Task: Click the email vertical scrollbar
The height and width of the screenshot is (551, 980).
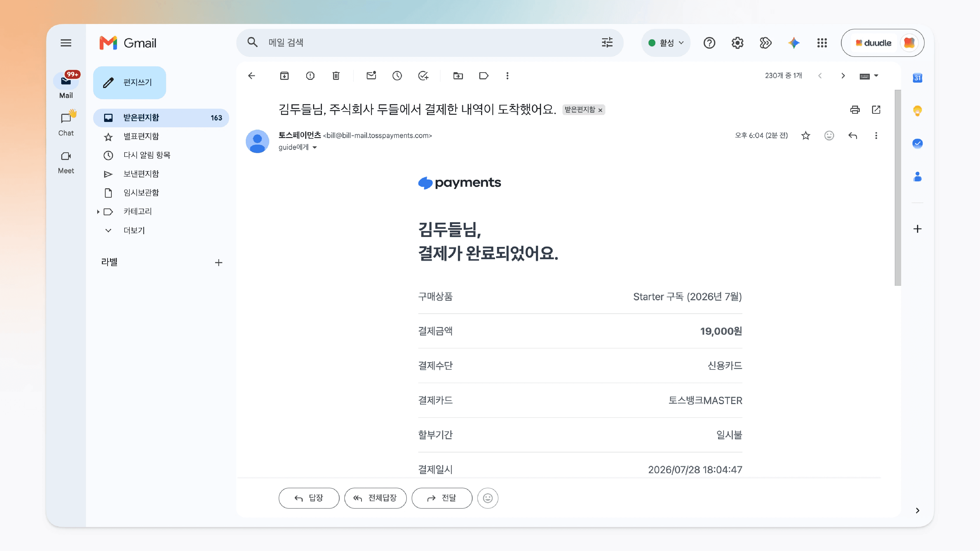Action: tap(898, 188)
